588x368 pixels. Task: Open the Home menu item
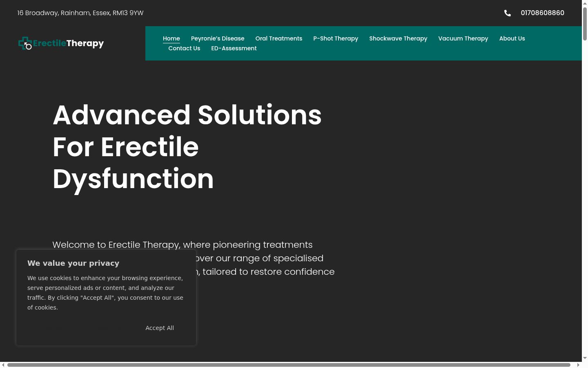point(171,38)
